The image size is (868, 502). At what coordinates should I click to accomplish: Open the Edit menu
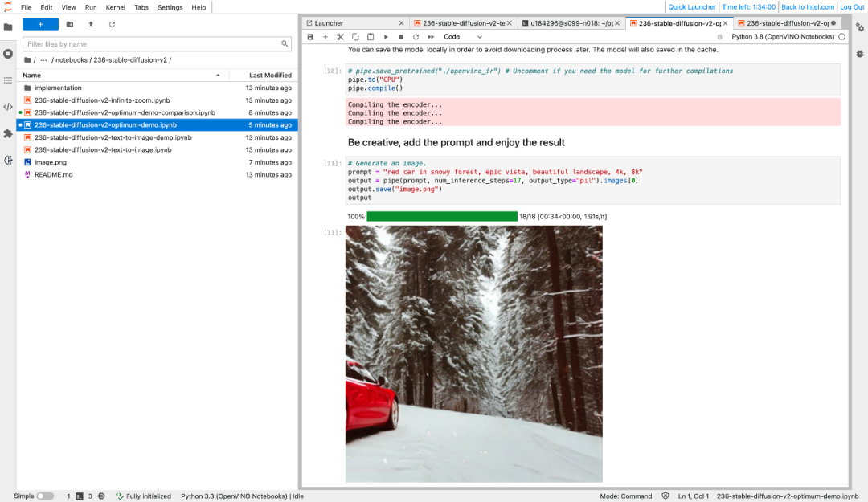(x=47, y=8)
